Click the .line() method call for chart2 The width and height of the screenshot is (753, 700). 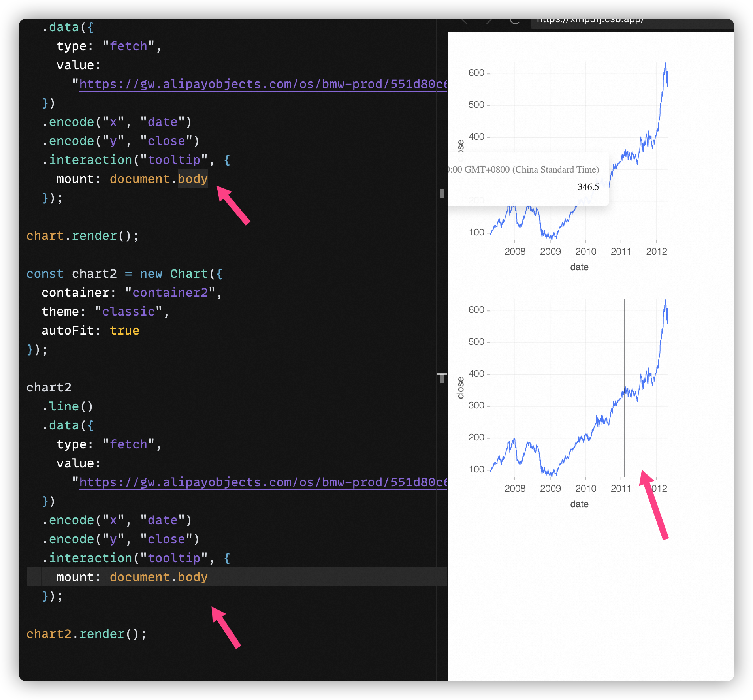(68, 406)
